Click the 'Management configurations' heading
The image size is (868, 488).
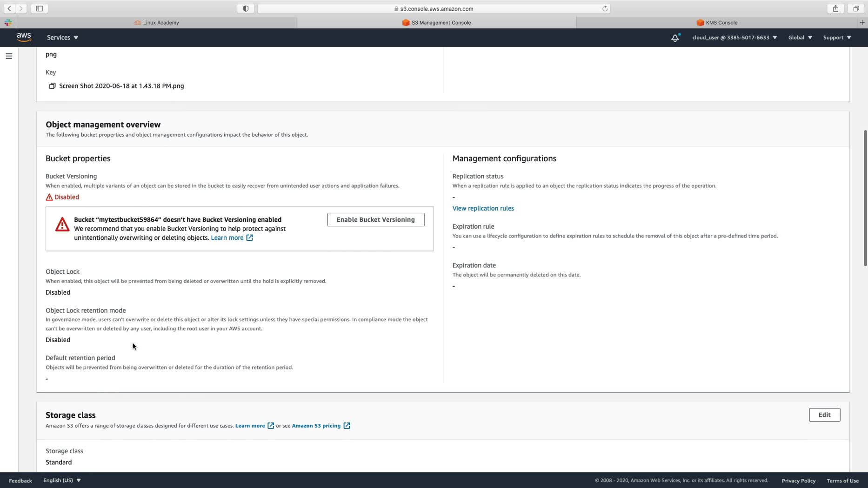504,158
